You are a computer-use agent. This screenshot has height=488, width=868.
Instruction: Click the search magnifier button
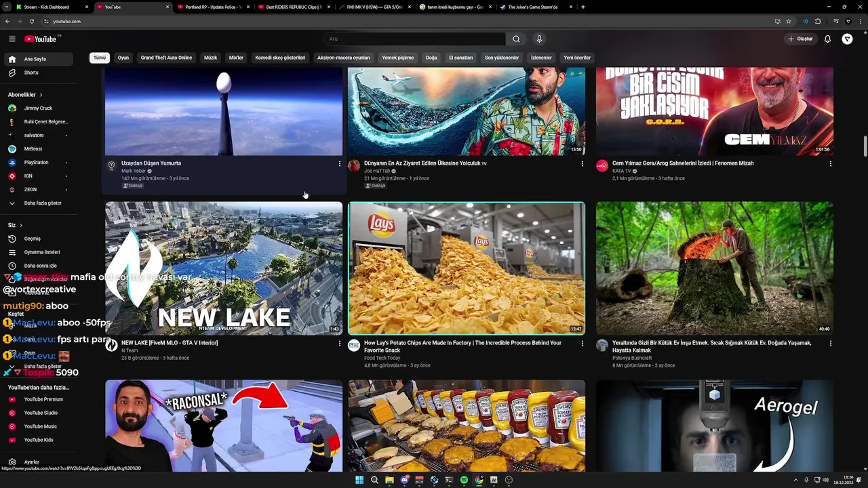coord(516,39)
